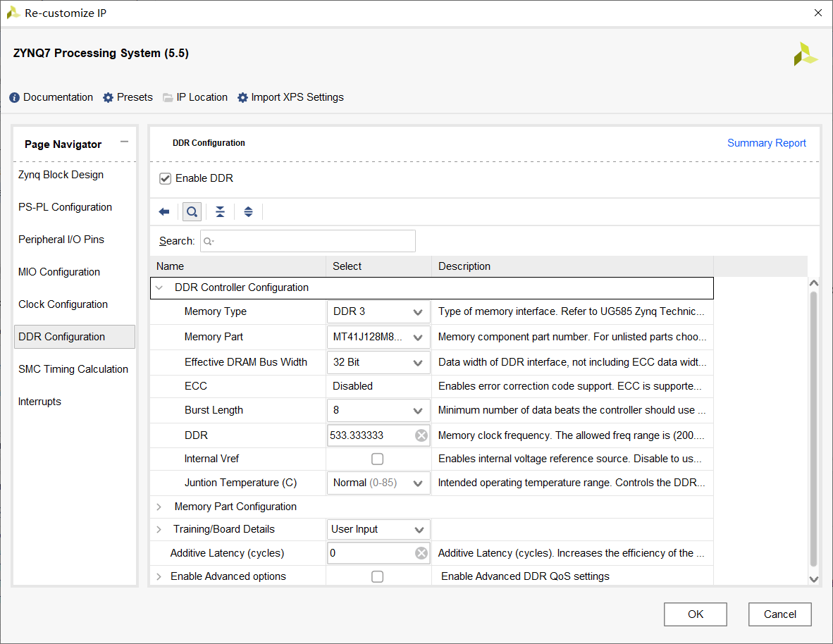Click the collapse all toolbar icon
Viewport: 833px width, 644px height.
click(221, 212)
